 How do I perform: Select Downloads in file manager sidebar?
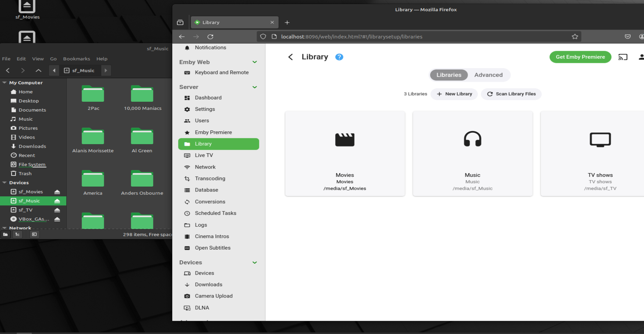tap(32, 146)
